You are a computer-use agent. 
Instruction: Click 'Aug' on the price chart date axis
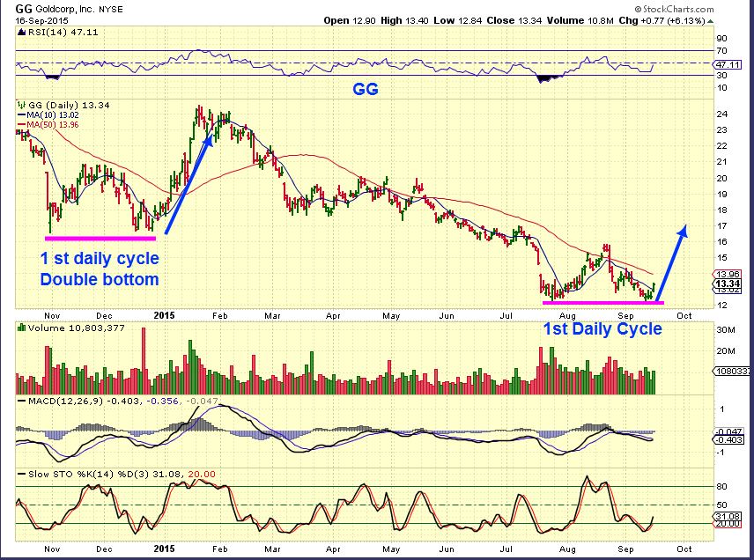(567, 316)
